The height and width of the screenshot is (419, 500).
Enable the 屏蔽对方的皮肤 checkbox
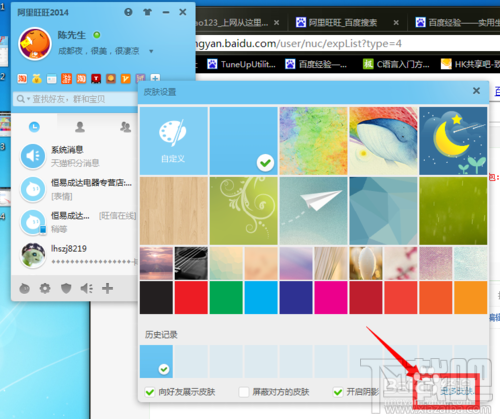(x=244, y=392)
